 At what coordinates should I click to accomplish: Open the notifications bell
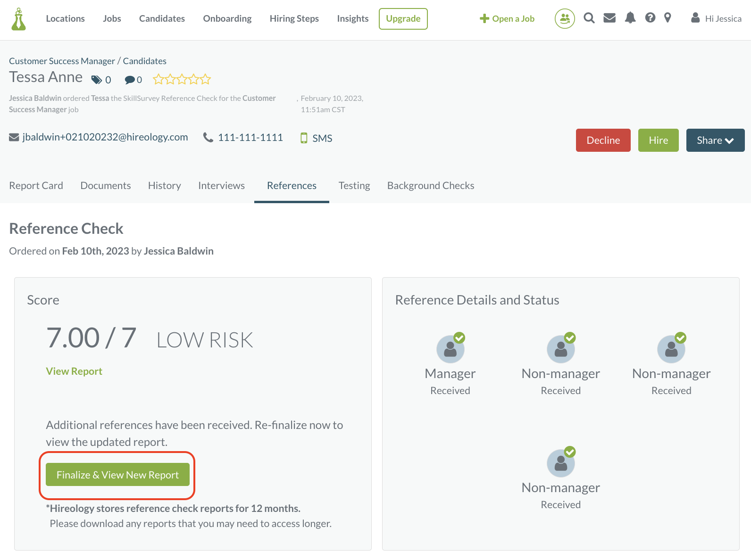(630, 18)
